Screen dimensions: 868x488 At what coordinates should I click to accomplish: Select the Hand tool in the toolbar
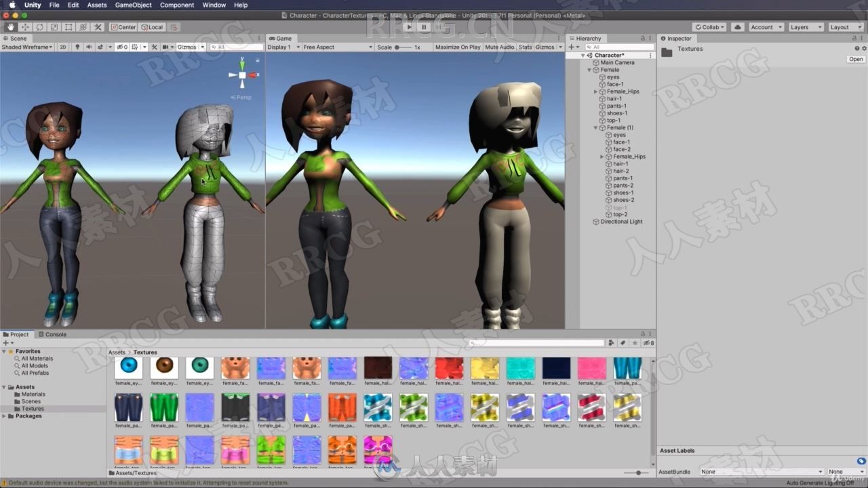click(x=11, y=27)
